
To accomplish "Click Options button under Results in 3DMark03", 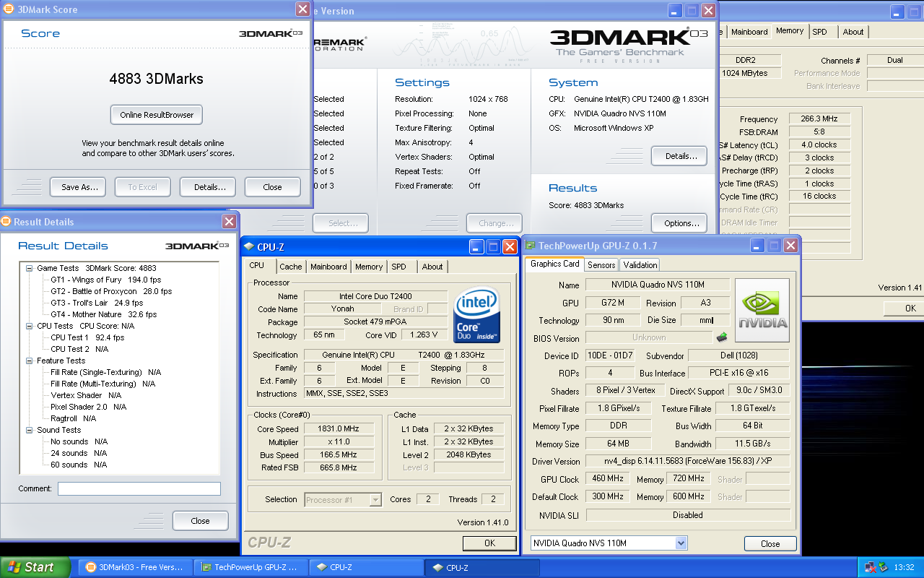I will tap(679, 223).
